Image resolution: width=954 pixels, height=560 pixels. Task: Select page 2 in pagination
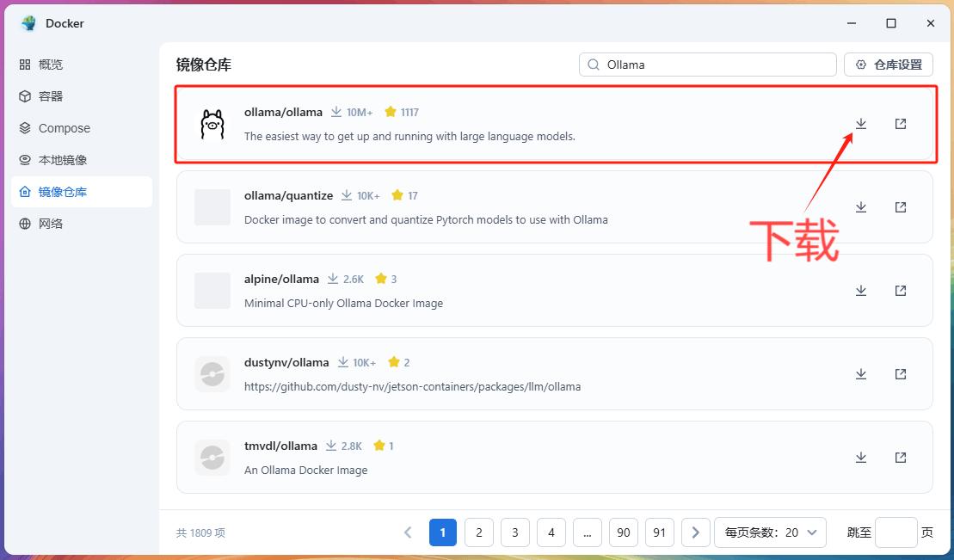coord(478,532)
